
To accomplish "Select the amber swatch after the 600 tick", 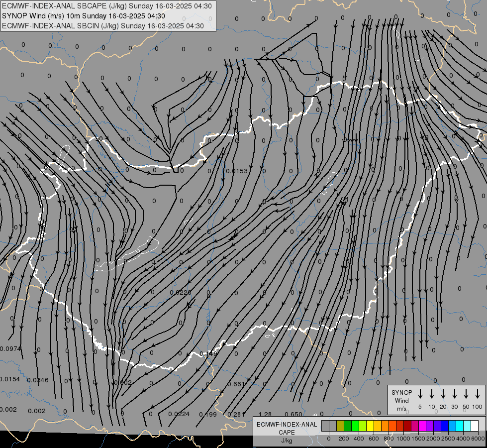I will pyautogui.click(x=378, y=426).
